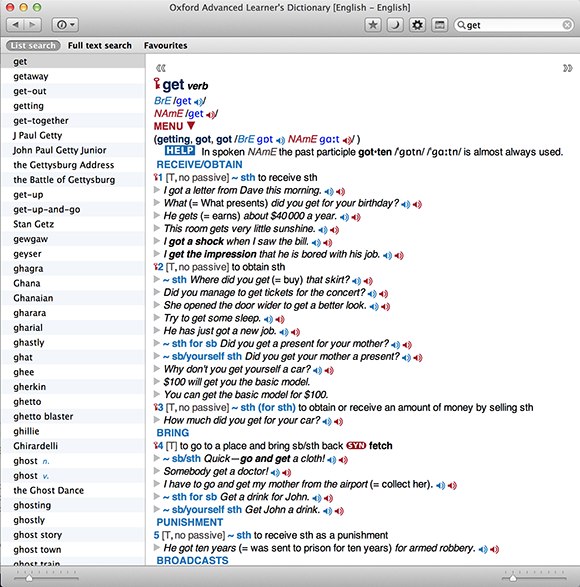Select 'gherkin' in the word list

(x=73, y=387)
